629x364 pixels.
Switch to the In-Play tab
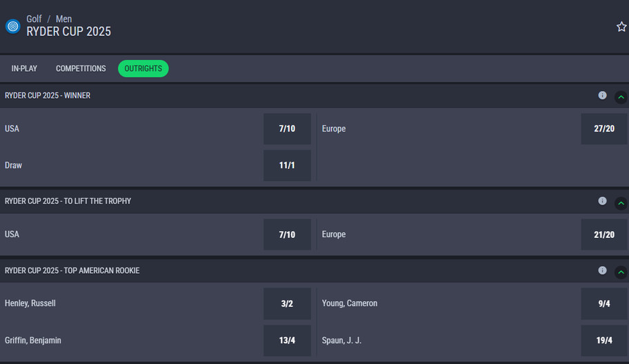pyautogui.click(x=25, y=69)
